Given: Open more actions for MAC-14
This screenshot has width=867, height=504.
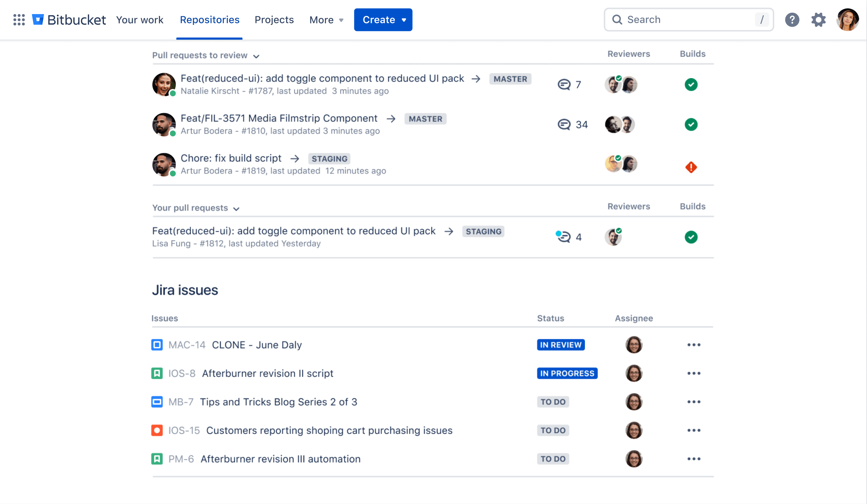Looking at the screenshot, I should (x=694, y=345).
